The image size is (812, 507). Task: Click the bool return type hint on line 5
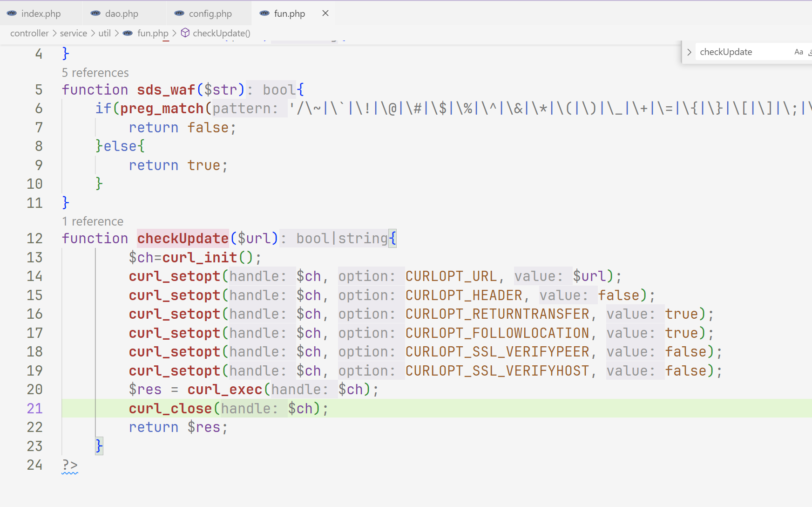279,90
